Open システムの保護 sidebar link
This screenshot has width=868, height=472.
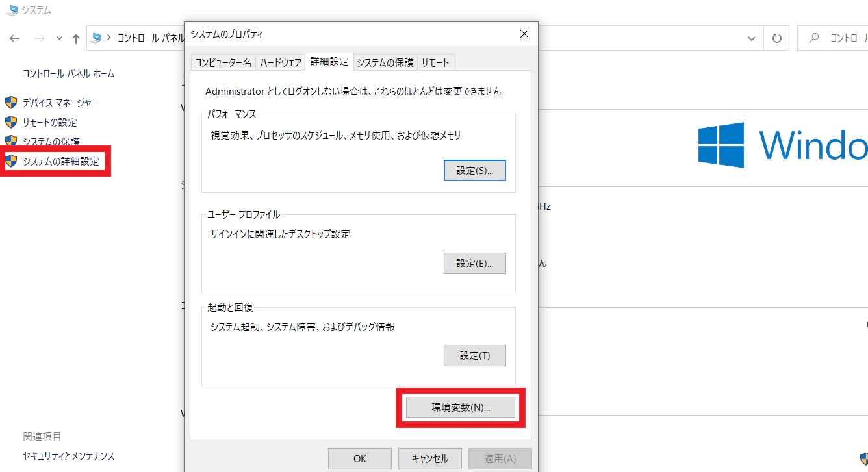(51, 141)
